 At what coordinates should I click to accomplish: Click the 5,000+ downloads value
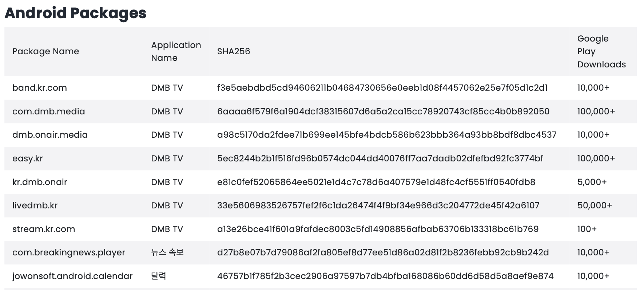592,182
